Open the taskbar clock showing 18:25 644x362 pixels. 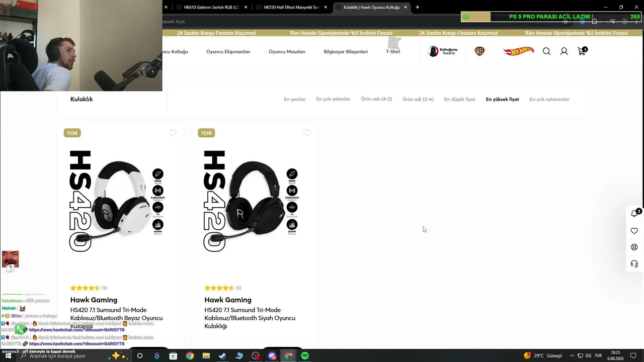click(x=615, y=356)
